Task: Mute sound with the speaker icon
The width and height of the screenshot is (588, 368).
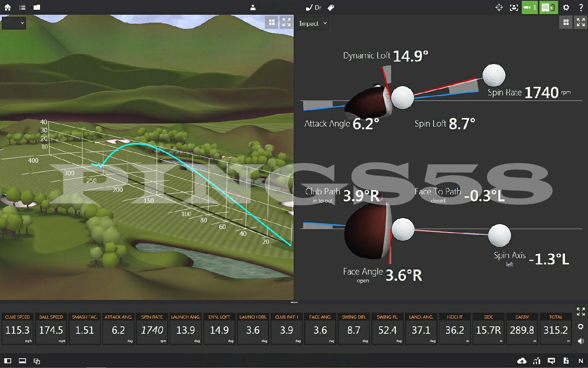Action: pos(581,341)
